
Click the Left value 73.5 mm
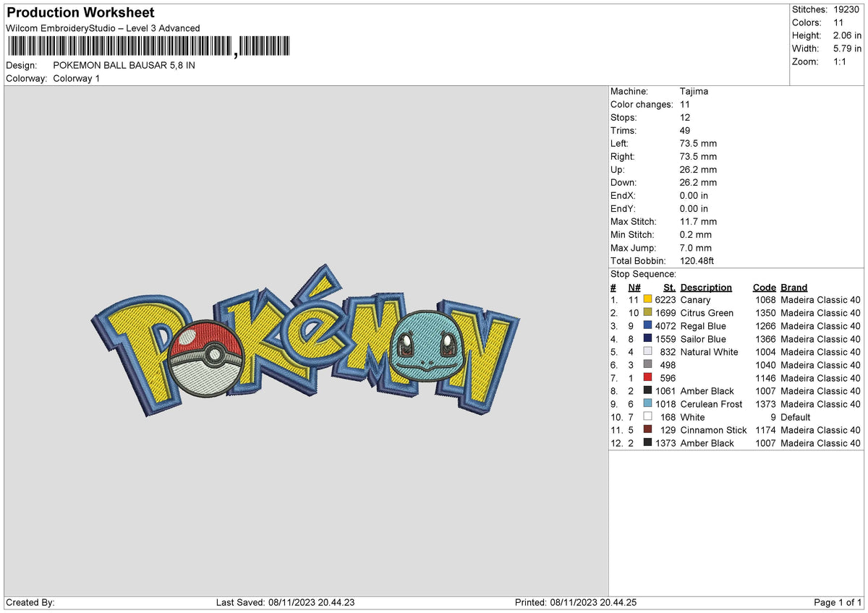coord(698,143)
